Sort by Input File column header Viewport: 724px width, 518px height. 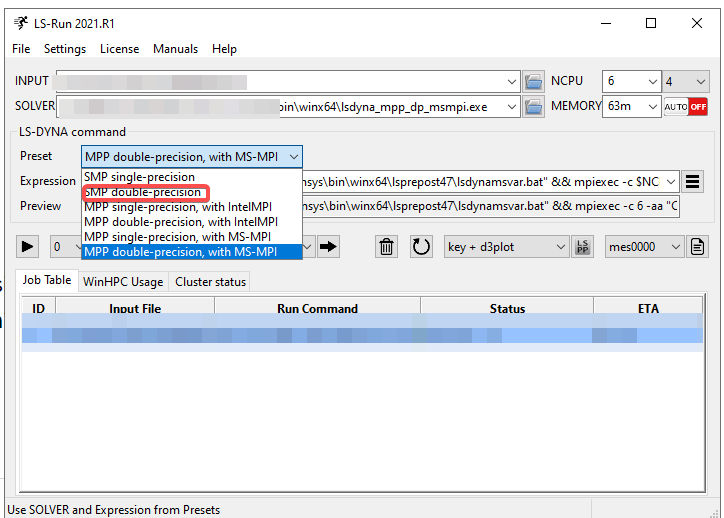click(x=135, y=308)
